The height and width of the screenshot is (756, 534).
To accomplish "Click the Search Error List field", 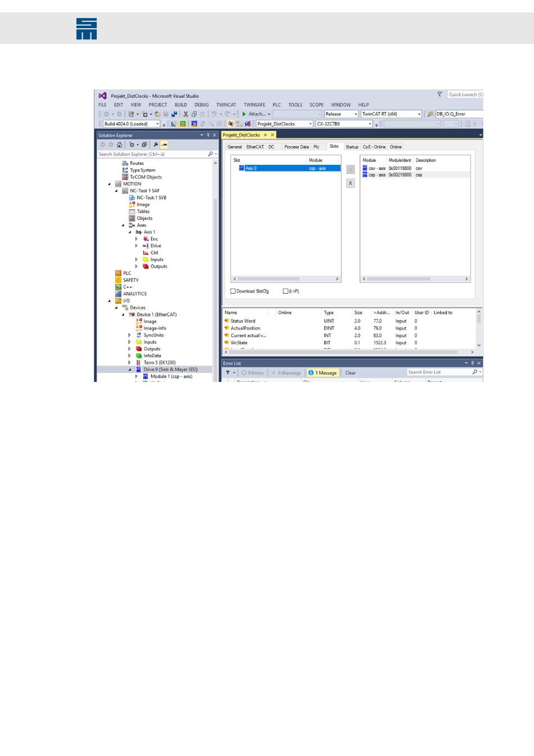I will [x=438, y=372].
